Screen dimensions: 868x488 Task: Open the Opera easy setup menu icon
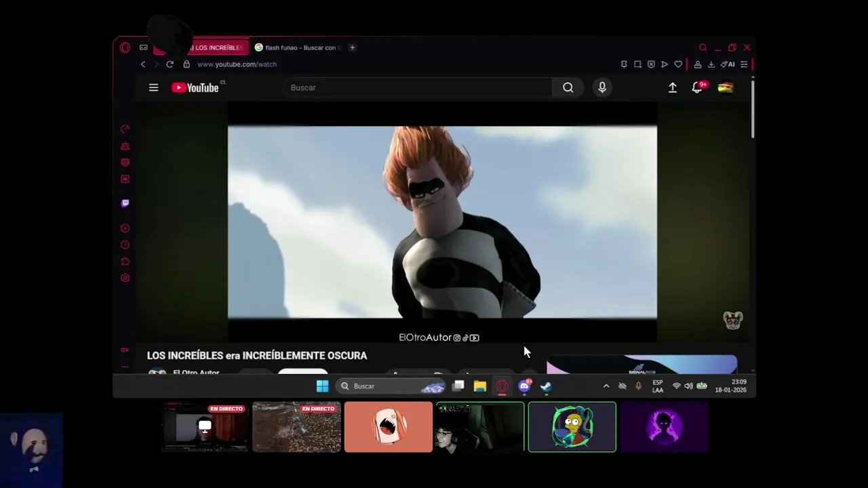point(744,64)
